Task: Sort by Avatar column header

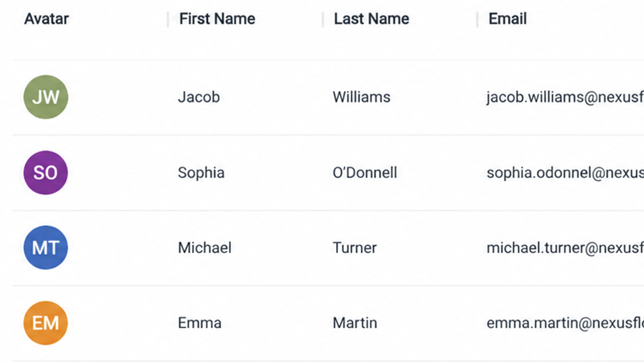Action: (47, 19)
